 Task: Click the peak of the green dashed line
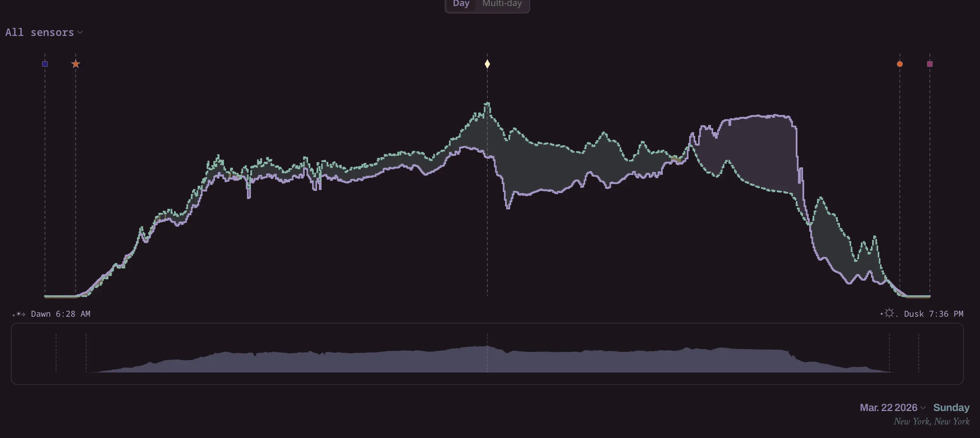tap(487, 103)
